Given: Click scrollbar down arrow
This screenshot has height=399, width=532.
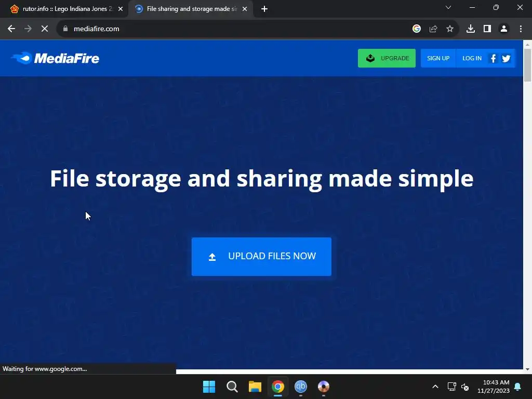Looking at the screenshot, I should [x=527, y=369].
